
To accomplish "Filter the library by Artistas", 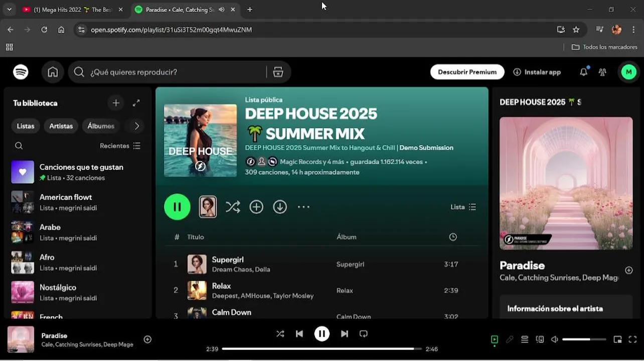I will [x=61, y=126].
